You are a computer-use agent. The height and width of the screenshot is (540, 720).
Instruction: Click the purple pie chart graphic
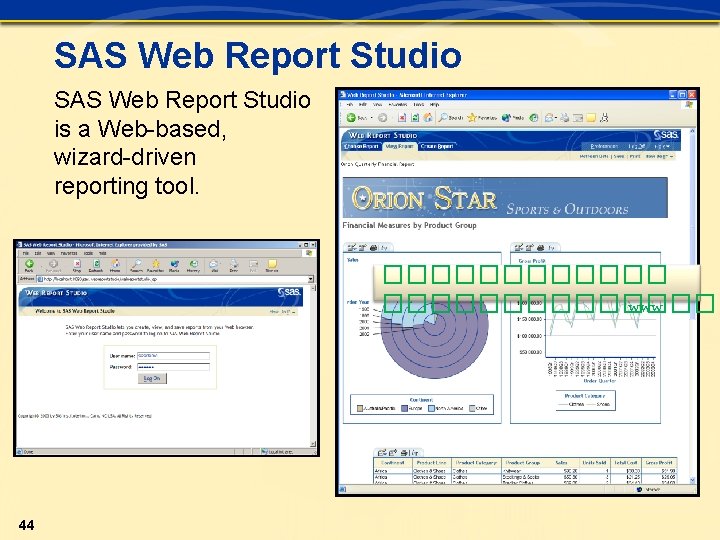click(x=435, y=338)
